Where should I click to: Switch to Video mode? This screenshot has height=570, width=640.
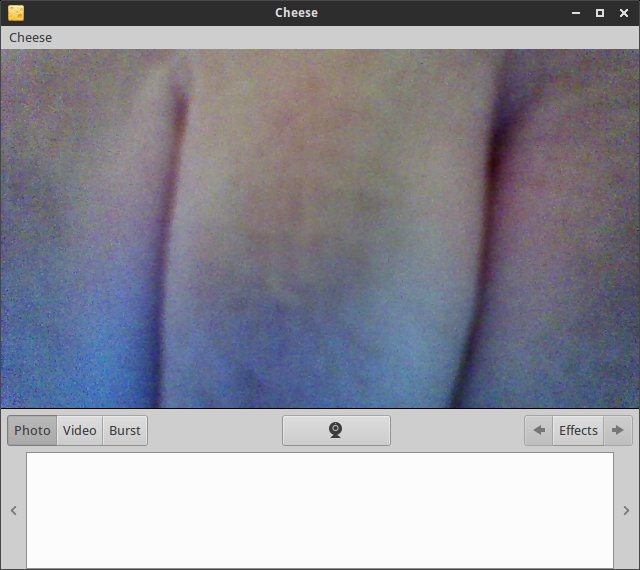[80, 430]
